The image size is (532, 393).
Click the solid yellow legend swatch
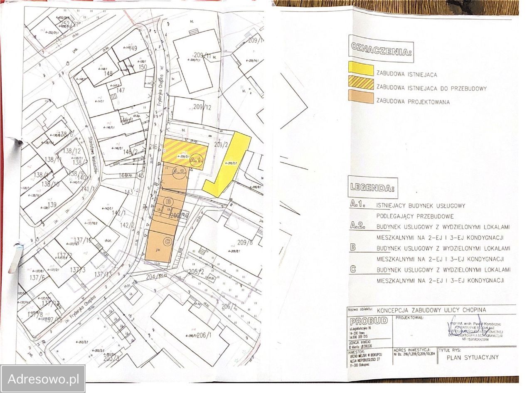(x=361, y=69)
